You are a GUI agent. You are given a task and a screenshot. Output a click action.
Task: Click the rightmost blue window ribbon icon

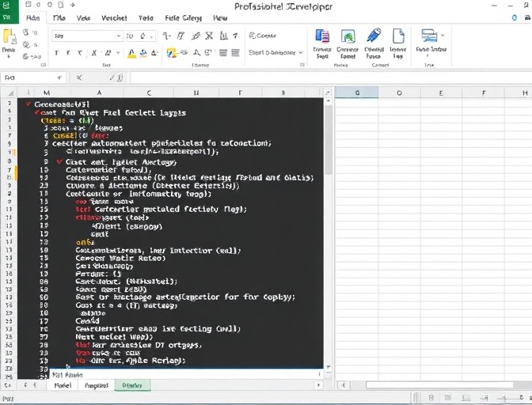pos(429,36)
